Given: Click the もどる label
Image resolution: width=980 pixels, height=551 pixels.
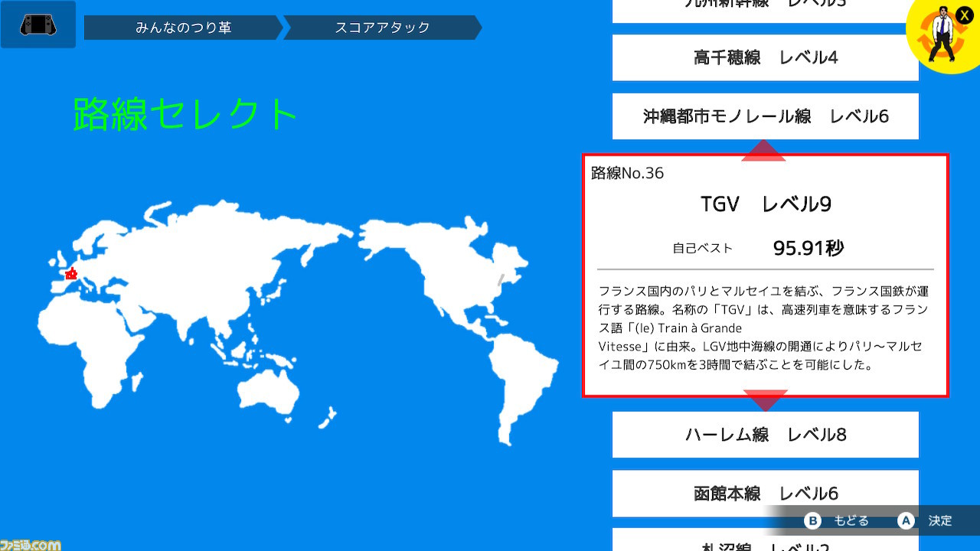Looking at the screenshot, I should click(x=851, y=520).
